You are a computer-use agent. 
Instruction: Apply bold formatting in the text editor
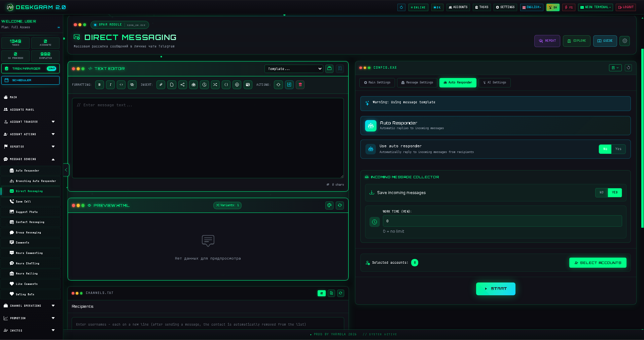[x=99, y=85]
